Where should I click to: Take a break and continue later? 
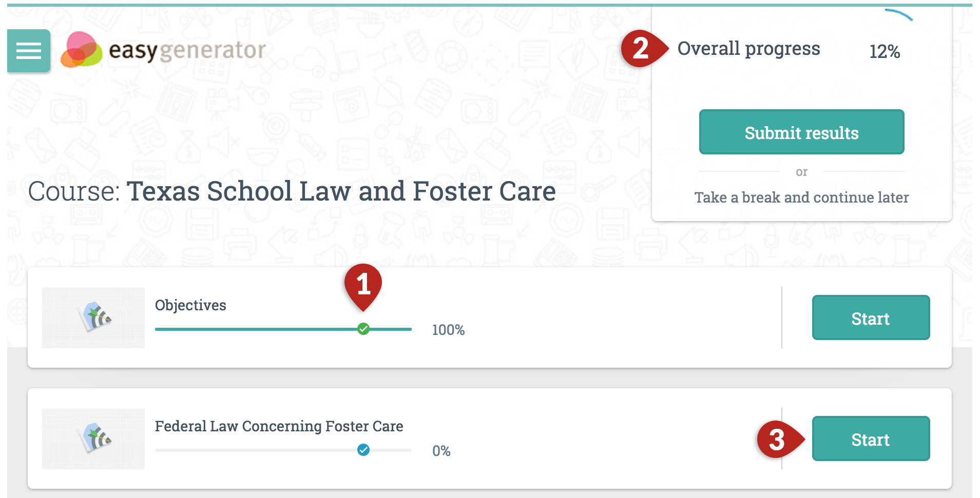coord(801,197)
